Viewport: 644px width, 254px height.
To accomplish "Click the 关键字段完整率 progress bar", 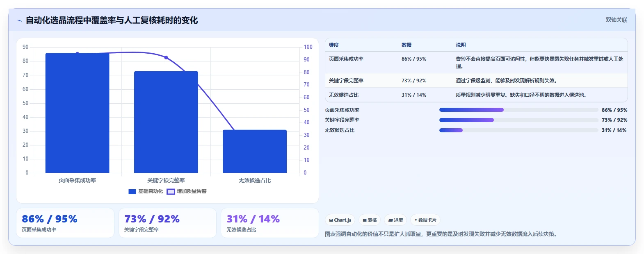I will pos(518,120).
